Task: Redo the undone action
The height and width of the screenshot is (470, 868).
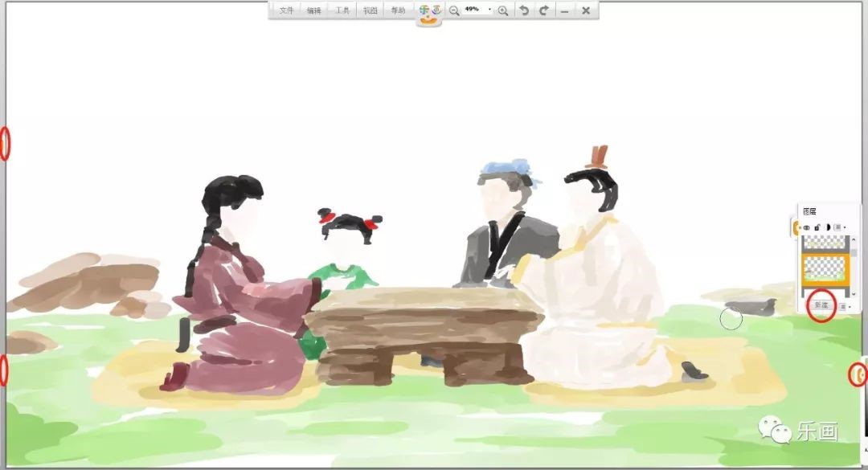Action: pos(544,10)
